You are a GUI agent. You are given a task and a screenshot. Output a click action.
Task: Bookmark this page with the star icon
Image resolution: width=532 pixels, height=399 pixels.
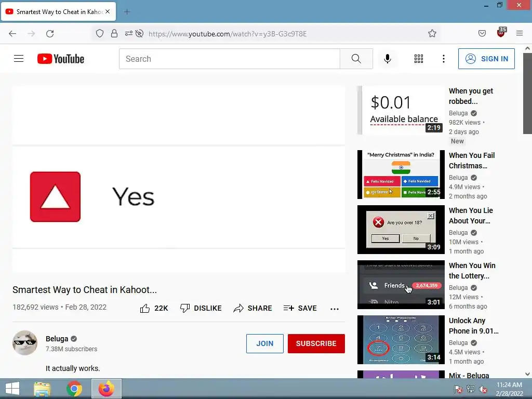click(432, 33)
